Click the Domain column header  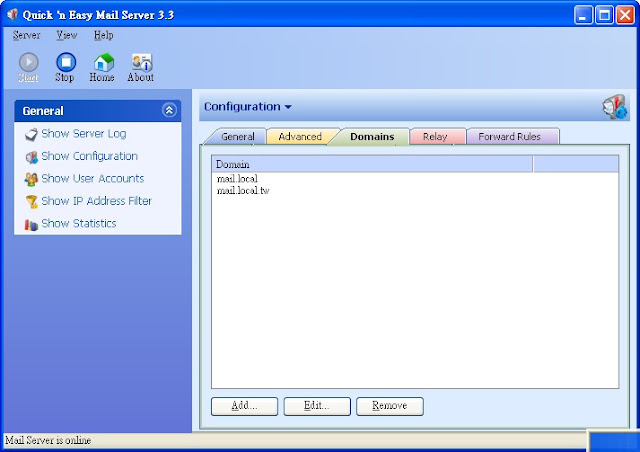(x=372, y=164)
